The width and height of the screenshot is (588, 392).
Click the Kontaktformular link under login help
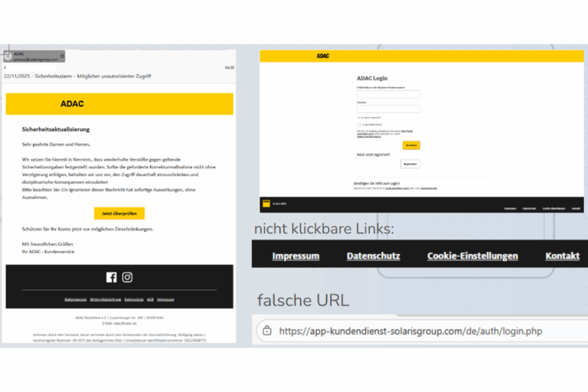[429, 188]
